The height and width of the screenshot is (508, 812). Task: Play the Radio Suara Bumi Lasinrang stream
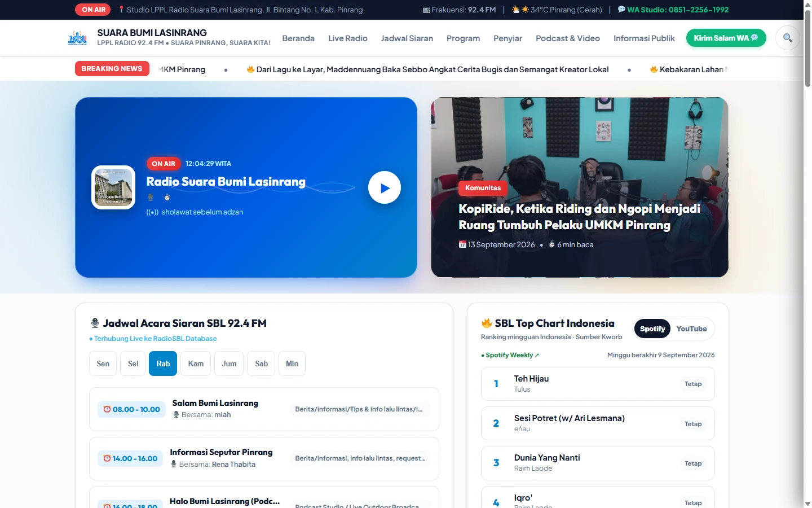(x=385, y=187)
